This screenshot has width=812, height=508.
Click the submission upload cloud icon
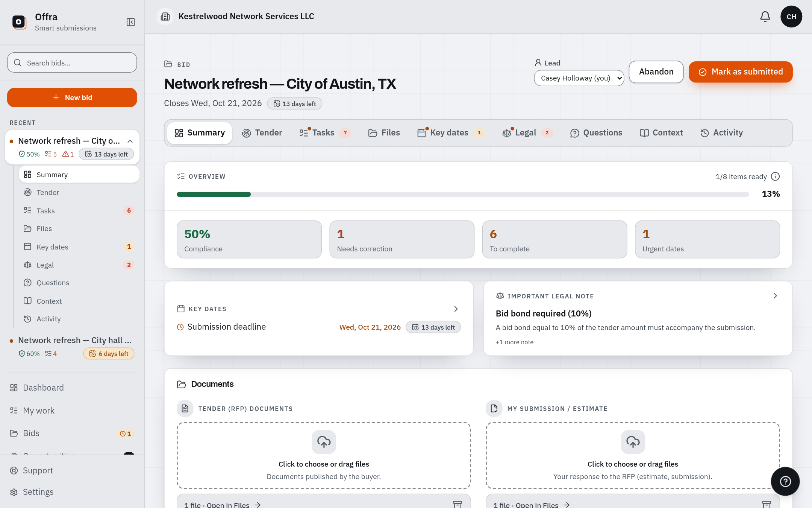633,442
